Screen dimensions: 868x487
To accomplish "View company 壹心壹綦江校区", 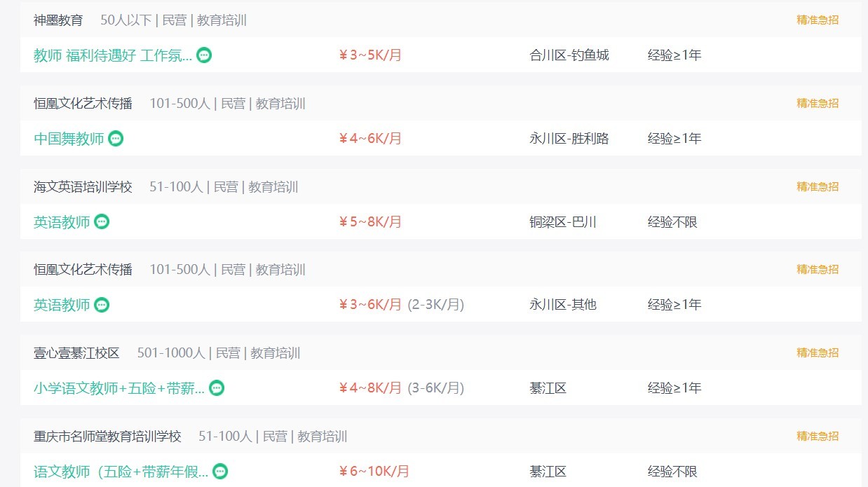I will [x=76, y=353].
